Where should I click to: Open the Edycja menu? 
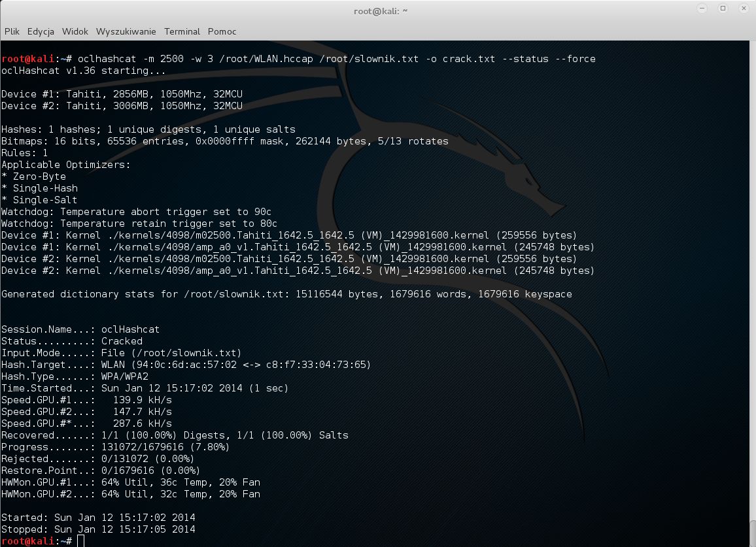click(x=41, y=31)
